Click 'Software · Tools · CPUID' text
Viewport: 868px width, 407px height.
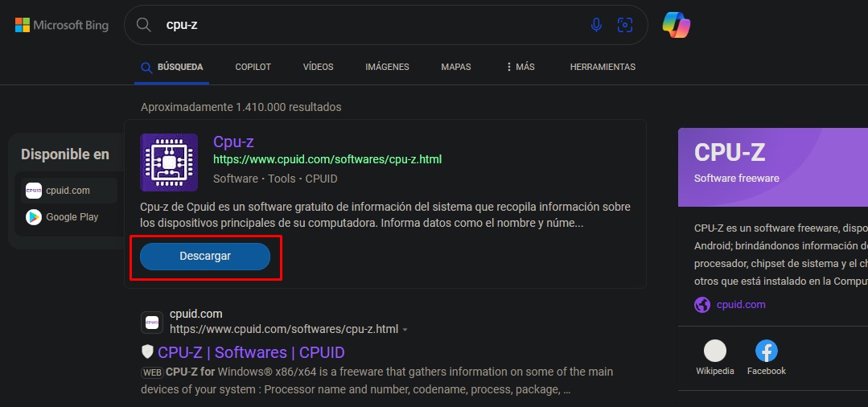click(275, 179)
